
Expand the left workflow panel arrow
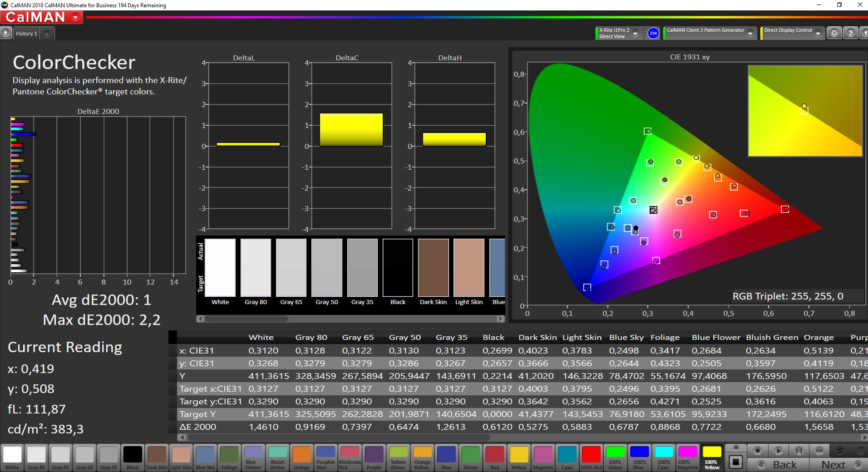point(5,33)
